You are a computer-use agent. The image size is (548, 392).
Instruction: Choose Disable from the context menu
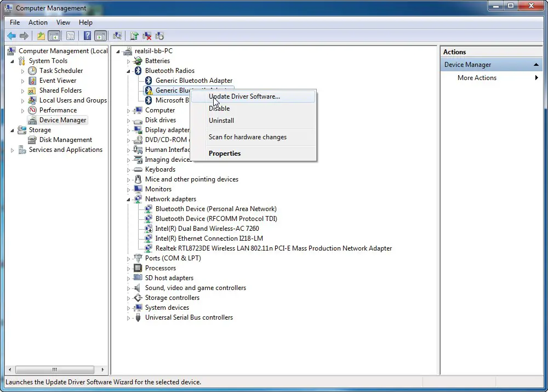253,109
